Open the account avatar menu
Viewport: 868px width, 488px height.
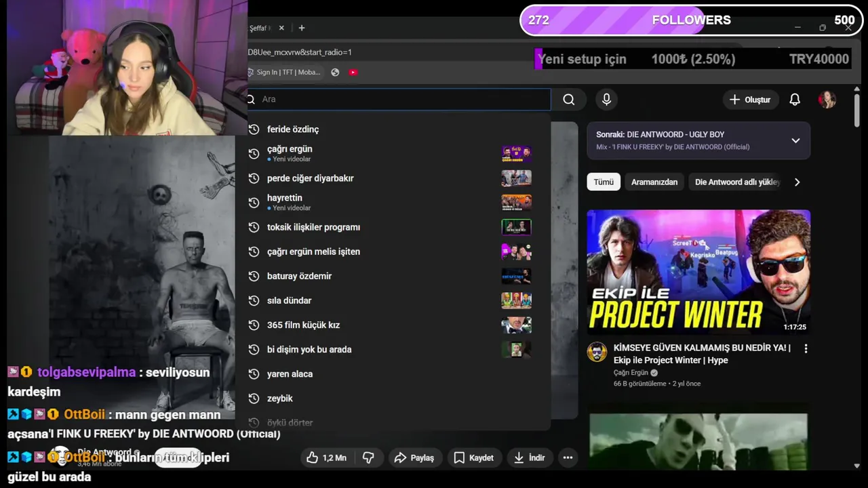pyautogui.click(x=827, y=100)
